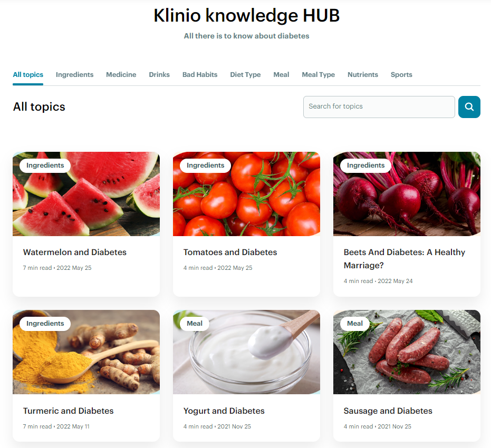
Task: Switch to the Nutrients tab
Action: [363, 75]
